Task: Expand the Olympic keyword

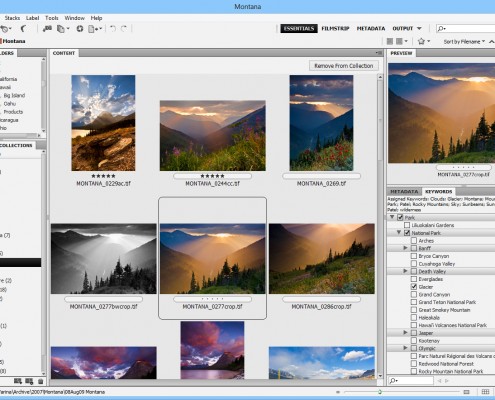Action: pos(405,348)
